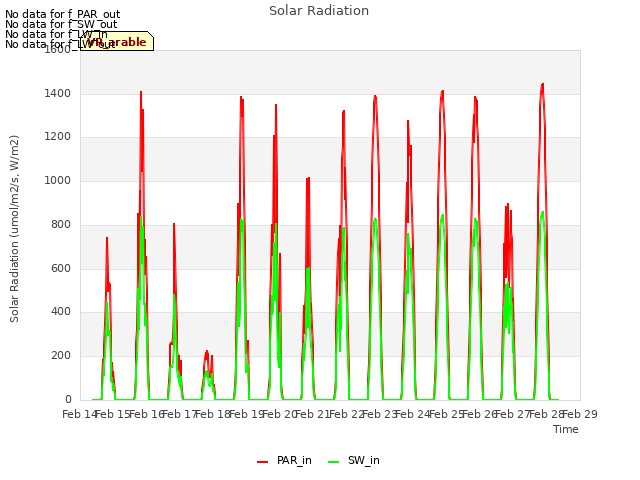Viewport: 640px width, 480px height.
Task: Toggle the SW_in legend entry
Action: tap(354, 460)
